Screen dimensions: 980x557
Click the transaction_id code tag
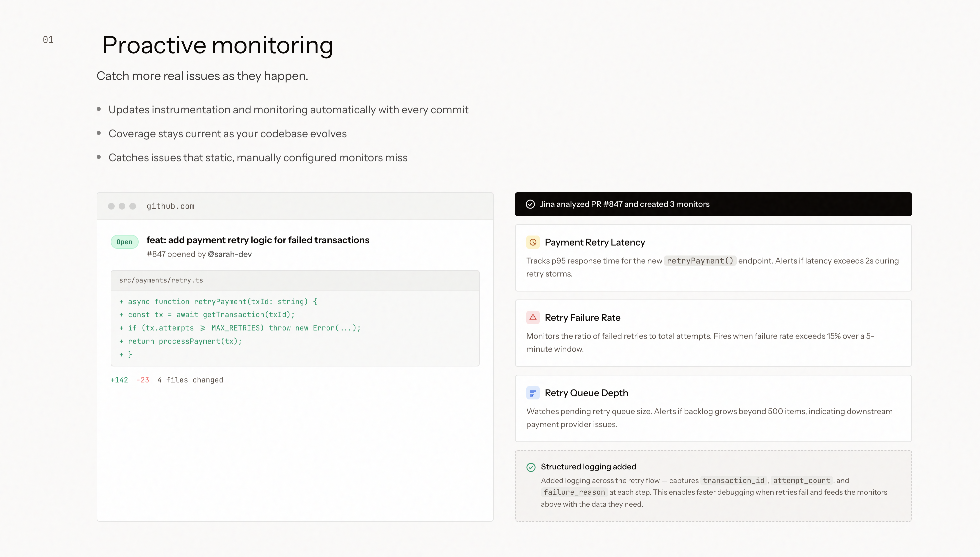(x=733, y=480)
